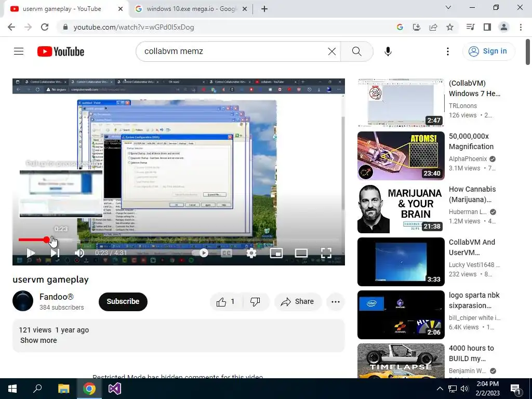
Task: Clear the search box with the X
Action: pos(332,51)
